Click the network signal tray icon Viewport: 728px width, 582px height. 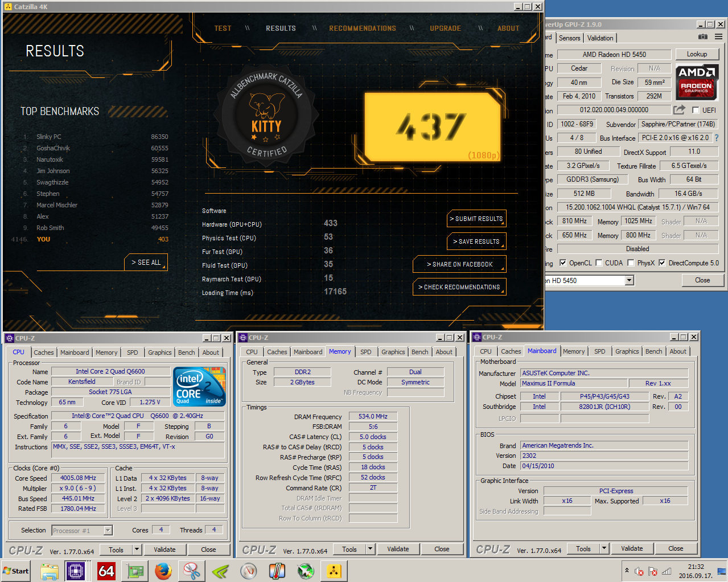coord(667,571)
